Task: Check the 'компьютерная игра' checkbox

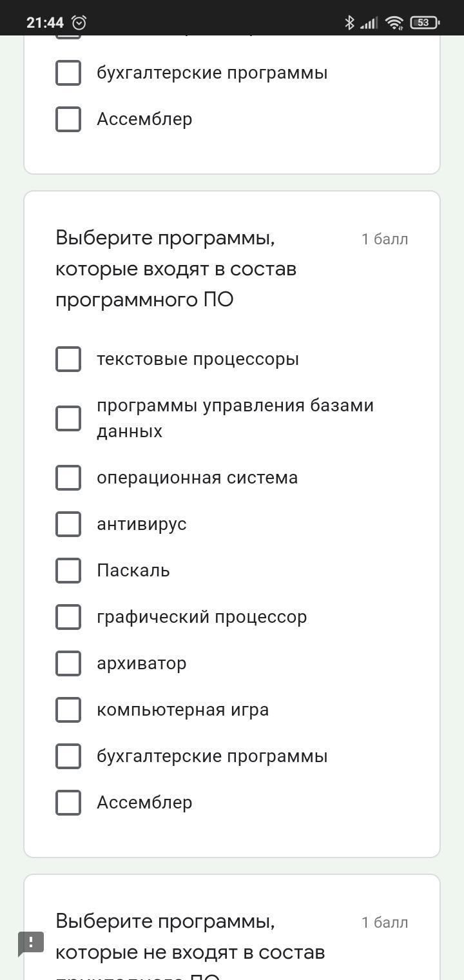Action: (x=68, y=710)
